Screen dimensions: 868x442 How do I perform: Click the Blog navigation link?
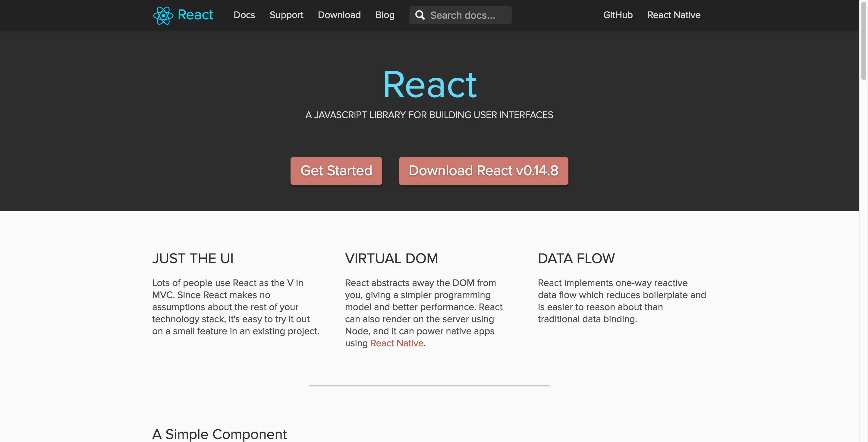tap(385, 15)
